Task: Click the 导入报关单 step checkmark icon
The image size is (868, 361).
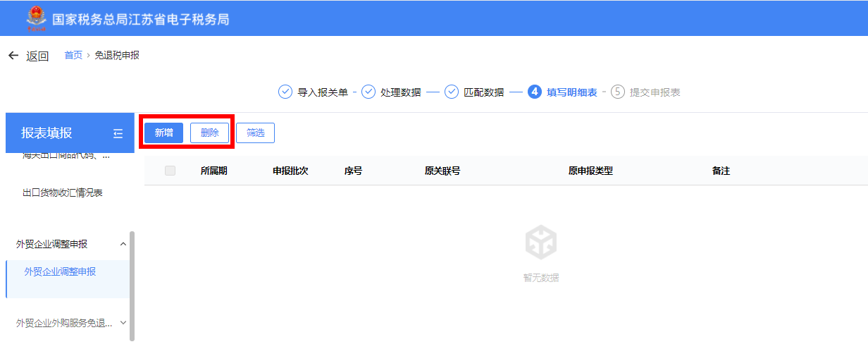Action: 285,92
